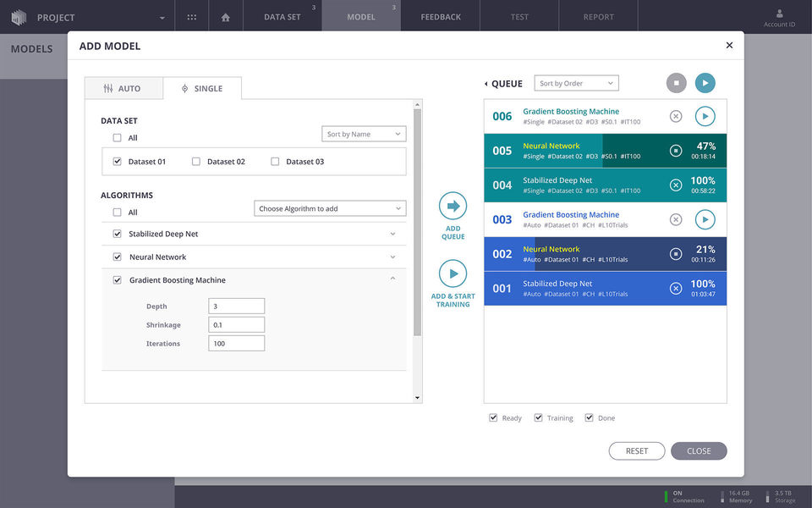Toggle the Data Set All checkbox
The image size is (812, 508).
point(117,138)
